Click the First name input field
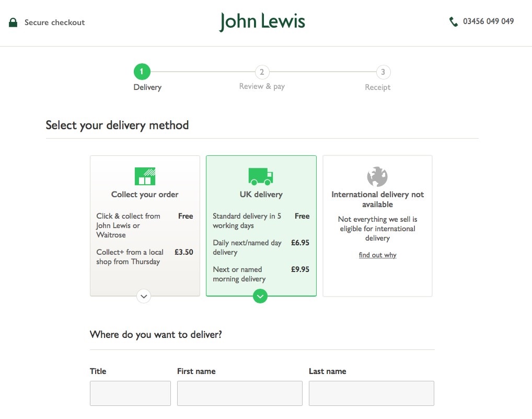This screenshot has height=419, width=532. pos(239,393)
